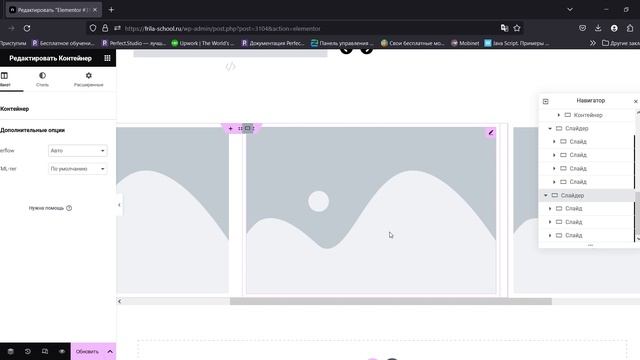Click the shield tracking protection icon
Screen dimensions: 640x360
pyautogui.click(x=93, y=28)
